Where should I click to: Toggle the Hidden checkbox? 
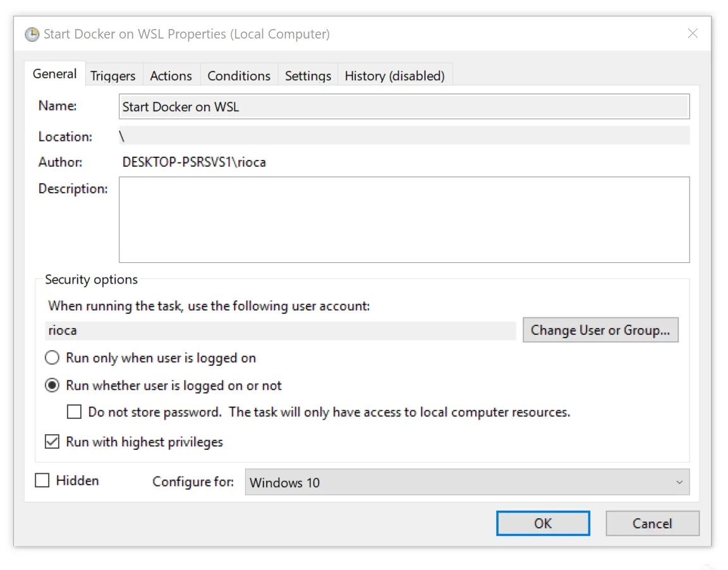(42, 481)
